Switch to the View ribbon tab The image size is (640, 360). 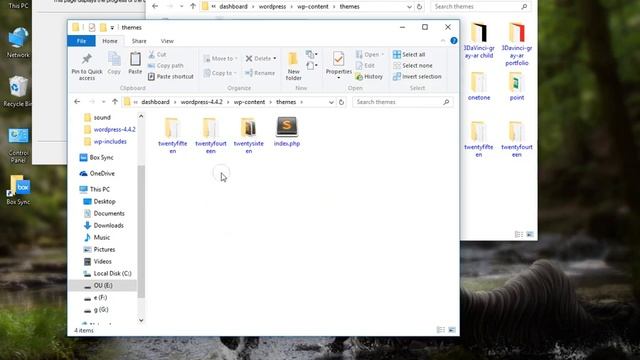tap(167, 41)
